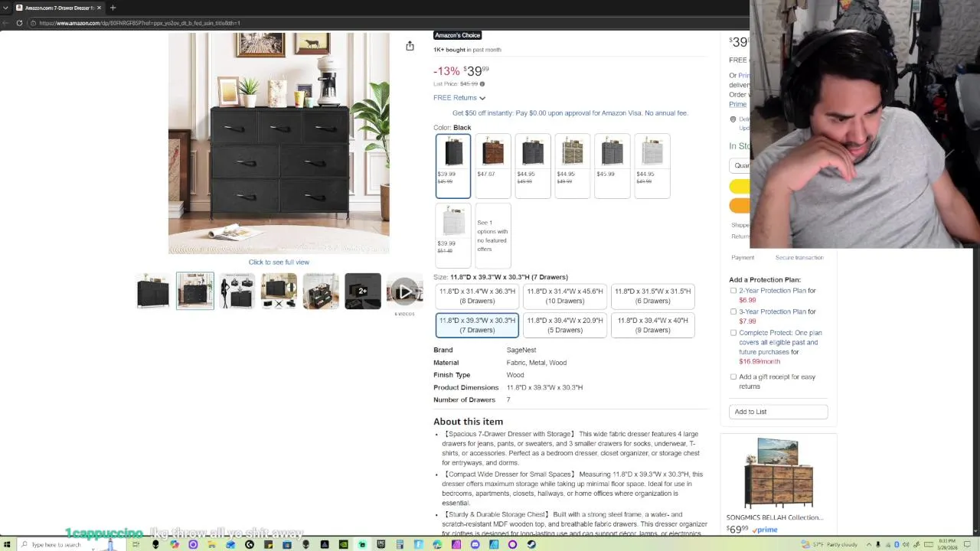Select the fifth product thumbnail

pyautogui.click(x=321, y=291)
